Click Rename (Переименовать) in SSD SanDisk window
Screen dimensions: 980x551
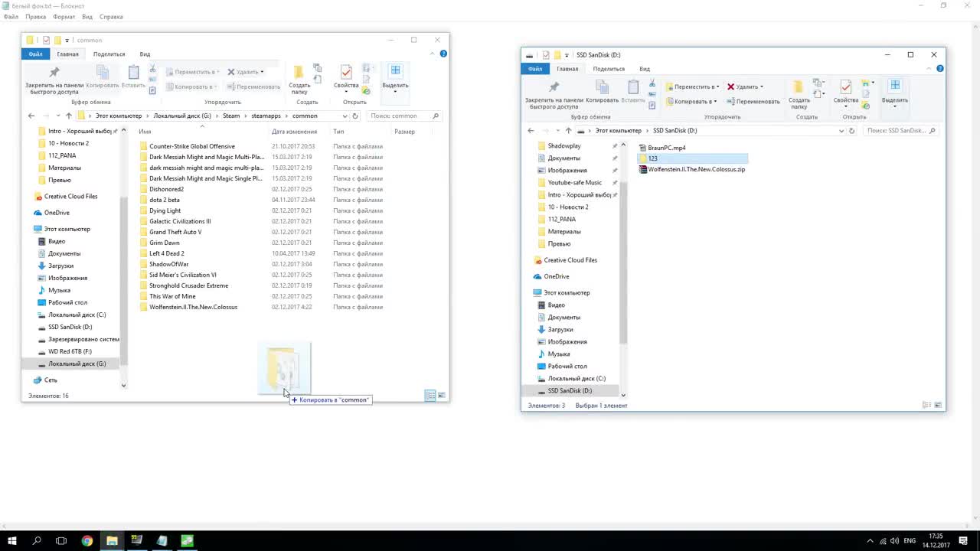[x=753, y=101]
